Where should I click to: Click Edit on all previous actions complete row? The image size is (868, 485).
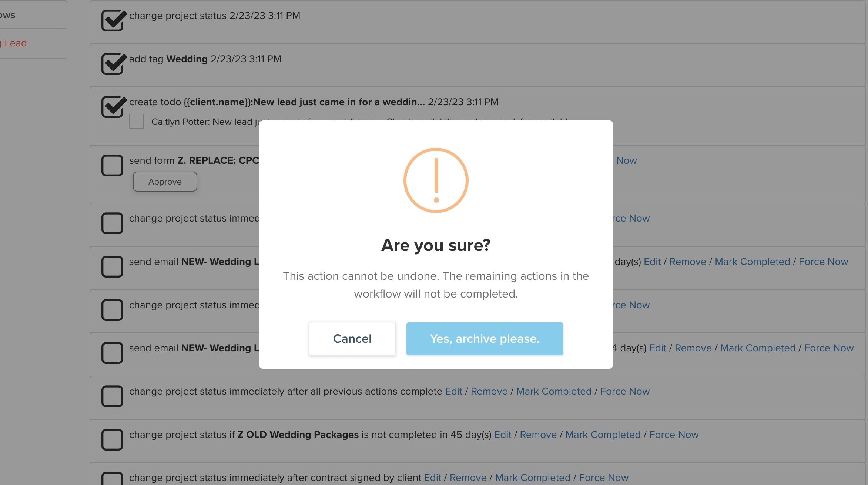(453, 391)
